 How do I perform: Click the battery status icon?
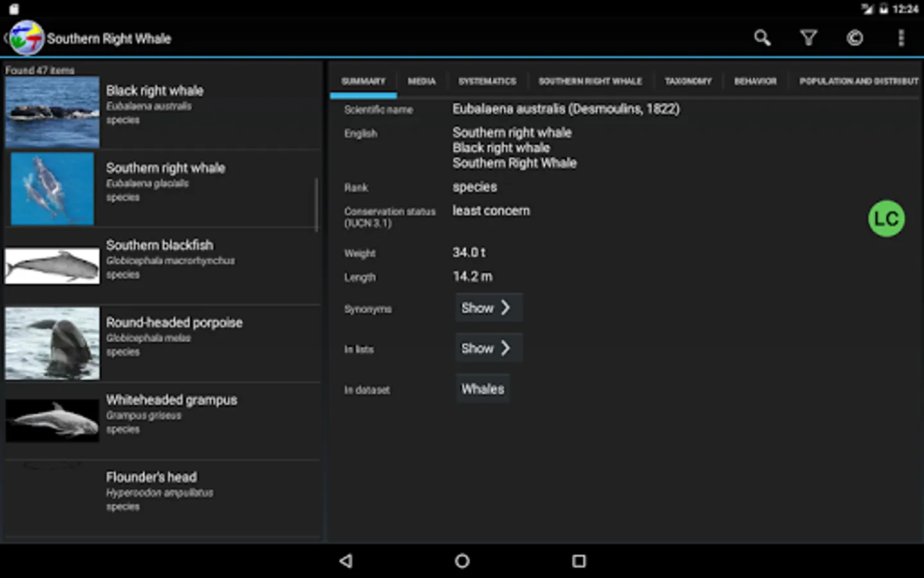coord(883,9)
